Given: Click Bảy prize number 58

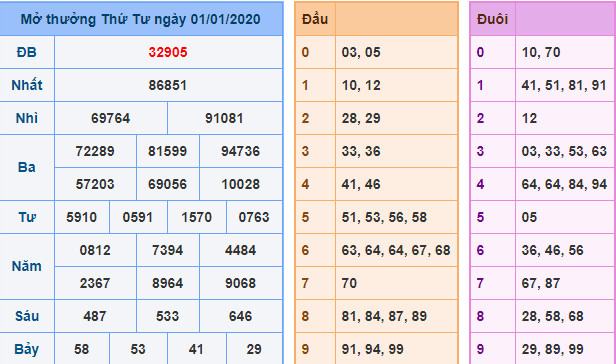Looking at the screenshot, I should pyautogui.click(x=81, y=349).
